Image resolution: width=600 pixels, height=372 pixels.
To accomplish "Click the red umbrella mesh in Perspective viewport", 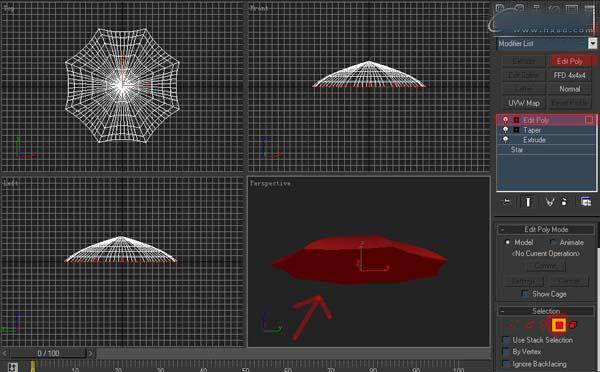I will (360, 259).
